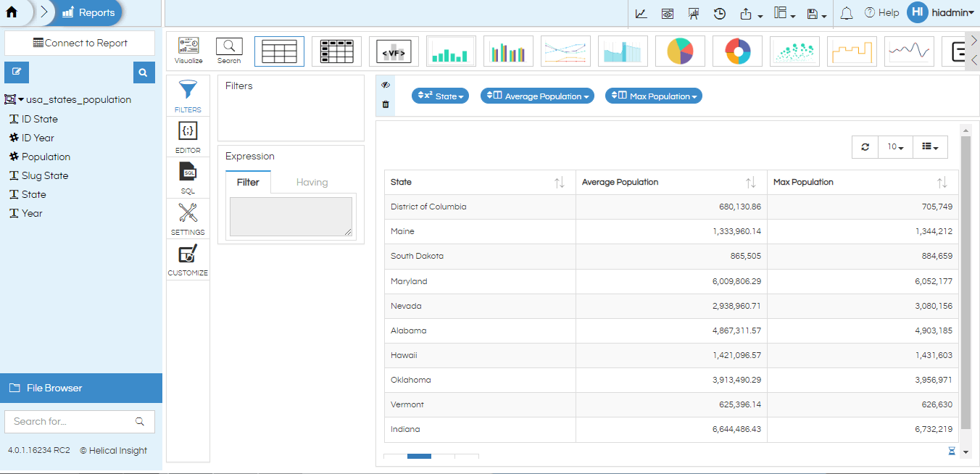This screenshot has width=980, height=474.
Task: Show next visualization types with right chevron
Action: coord(974,41)
